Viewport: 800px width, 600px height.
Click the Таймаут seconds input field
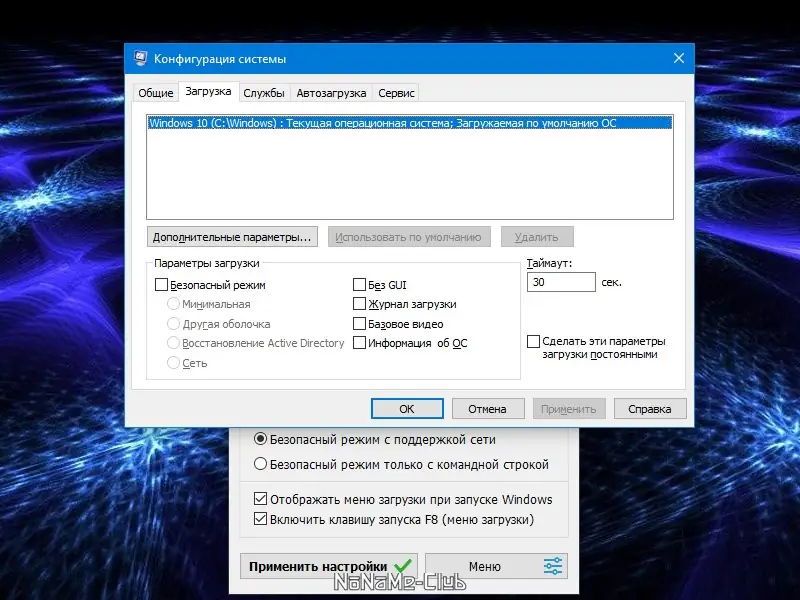[x=561, y=282]
